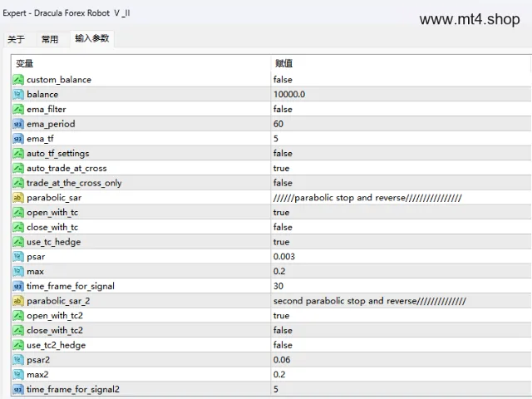Select the trade_at_the_cross_only variable name
The height and width of the screenshot is (399, 532).
(74, 183)
